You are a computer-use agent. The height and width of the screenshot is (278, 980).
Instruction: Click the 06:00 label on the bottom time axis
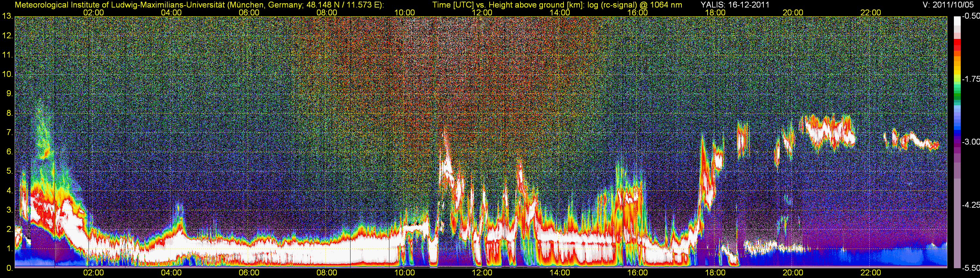point(249,273)
